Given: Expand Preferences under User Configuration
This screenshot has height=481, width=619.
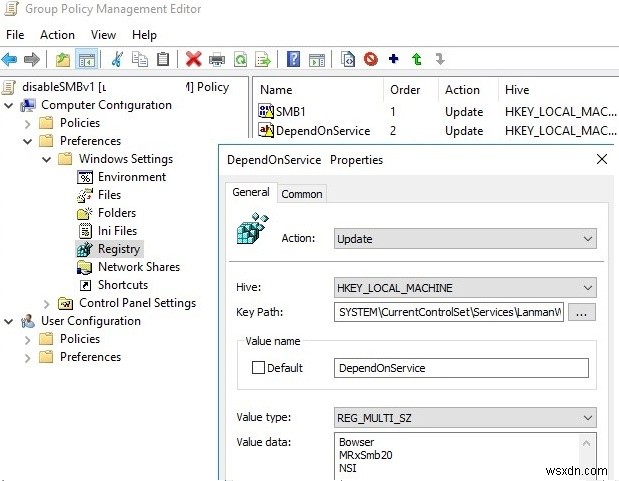Looking at the screenshot, I should (27, 358).
